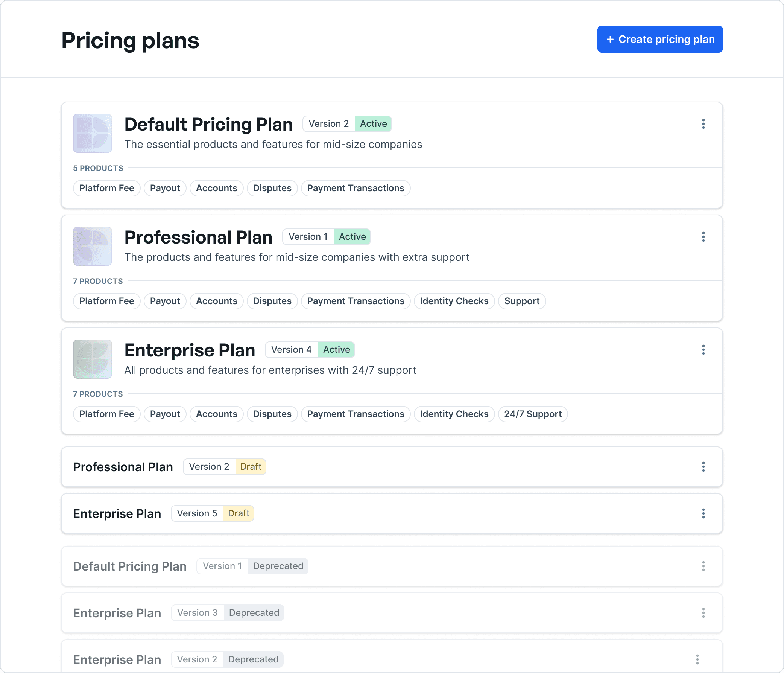Click the Draft badge on Enterprise Plan Version 5
This screenshot has height=673, width=784.
point(239,513)
